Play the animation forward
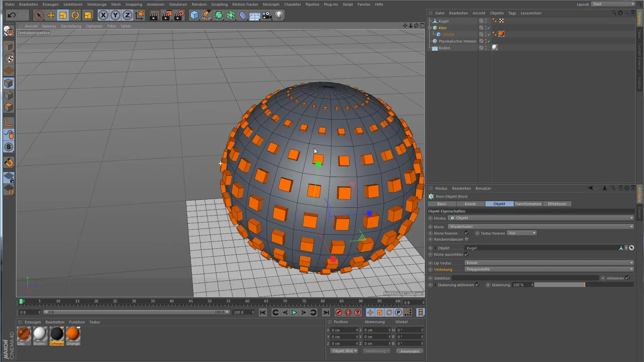 click(294, 312)
